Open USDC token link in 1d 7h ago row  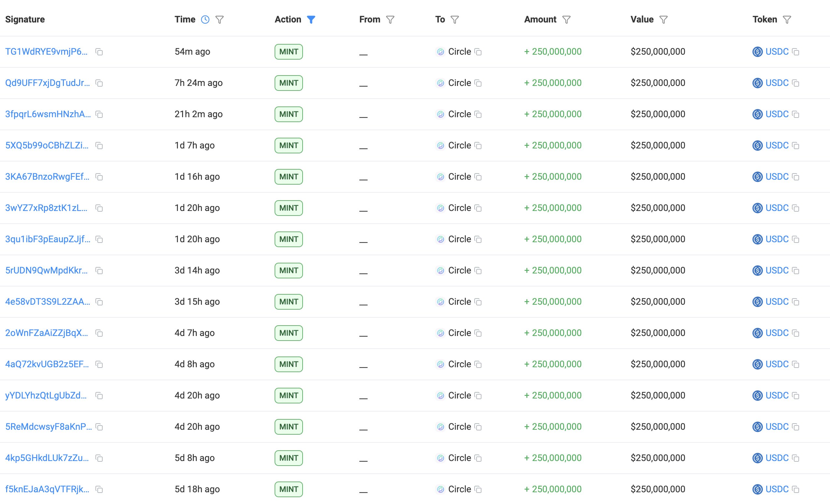tap(777, 146)
